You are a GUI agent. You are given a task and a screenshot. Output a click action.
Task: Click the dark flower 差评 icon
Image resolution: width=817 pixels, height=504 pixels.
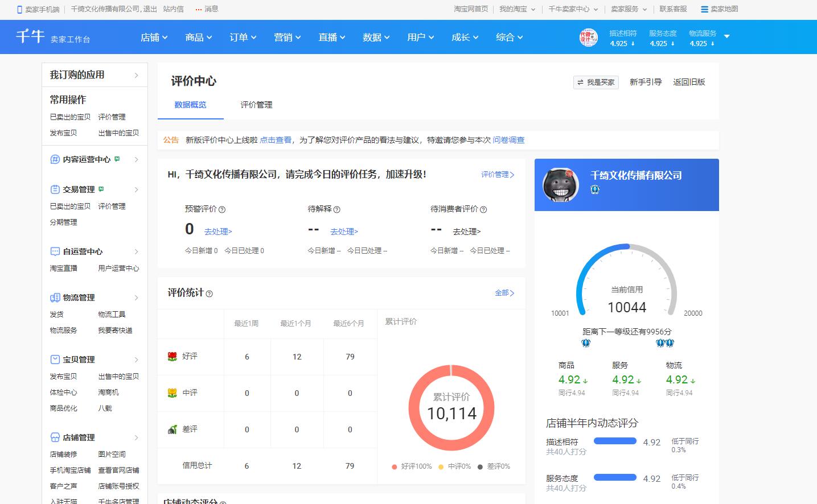point(173,429)
